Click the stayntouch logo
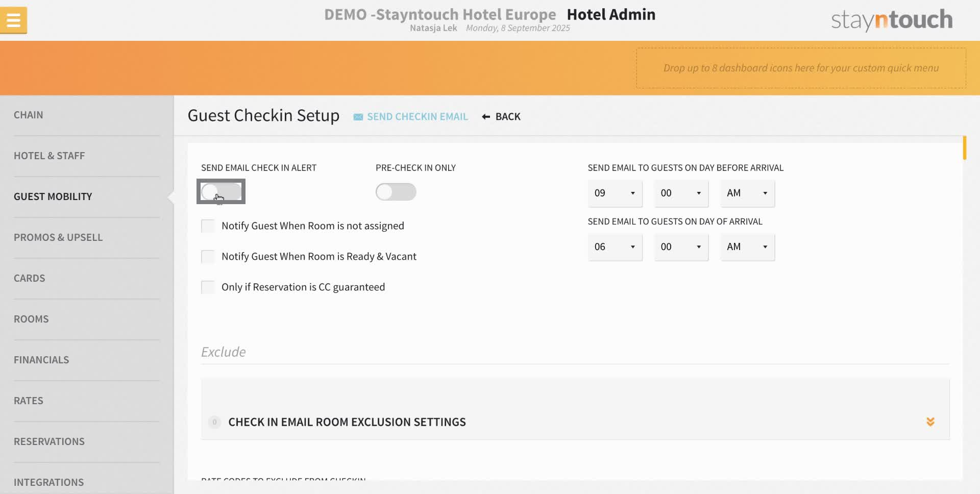 tap(891, 19)
